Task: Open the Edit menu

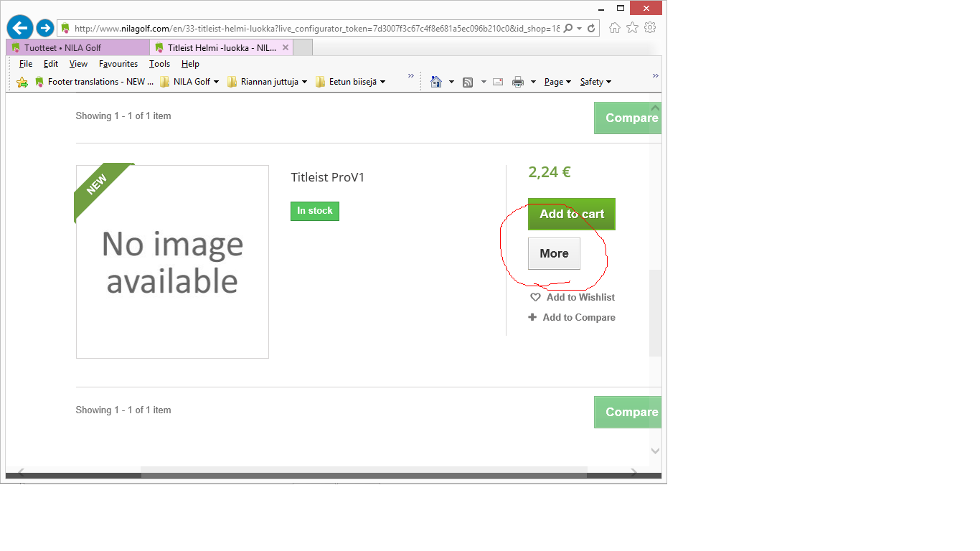Action: point(51,64)
